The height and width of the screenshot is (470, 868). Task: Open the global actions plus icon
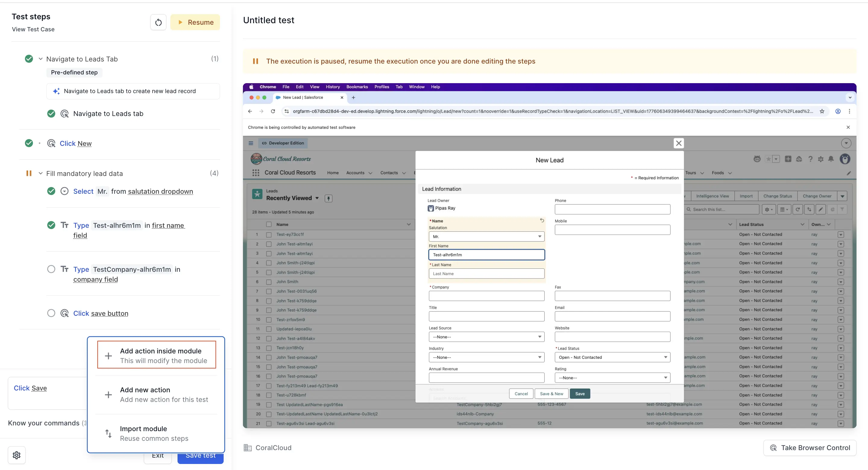pos(788,159)
